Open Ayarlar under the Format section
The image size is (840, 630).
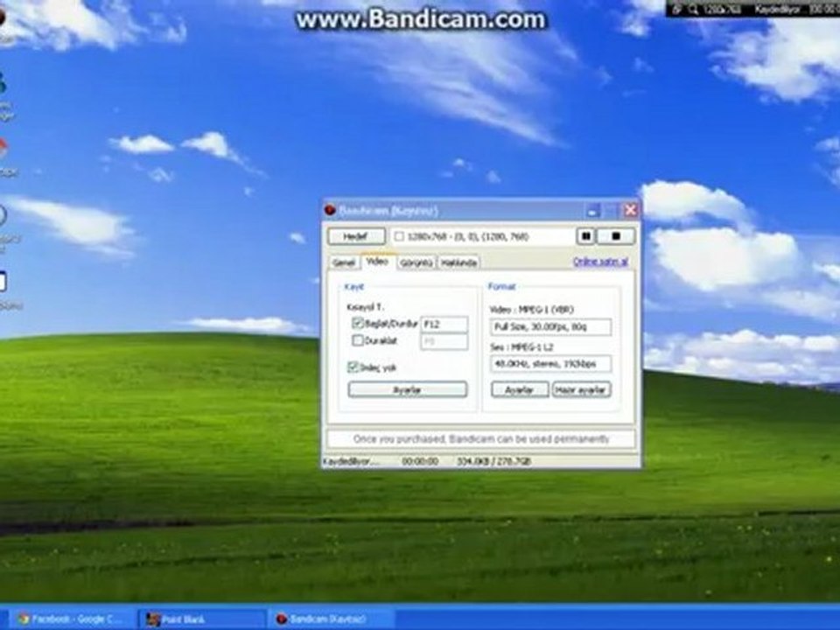(520, 389)
